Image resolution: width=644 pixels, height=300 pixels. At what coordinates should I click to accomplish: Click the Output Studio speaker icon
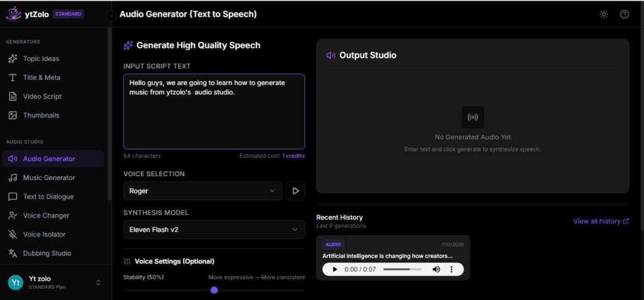click(331, 55)
